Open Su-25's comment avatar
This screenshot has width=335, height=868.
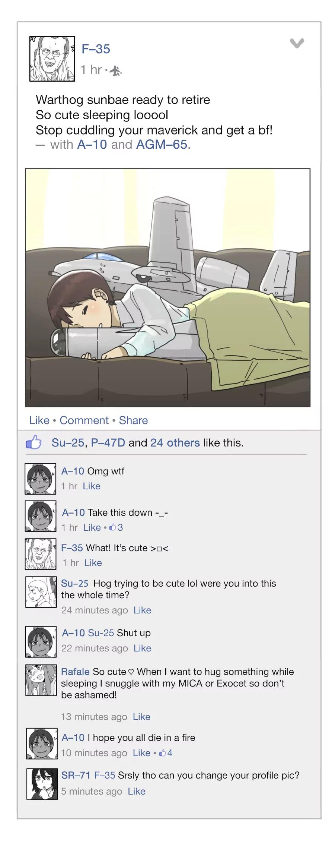[41, 592]
